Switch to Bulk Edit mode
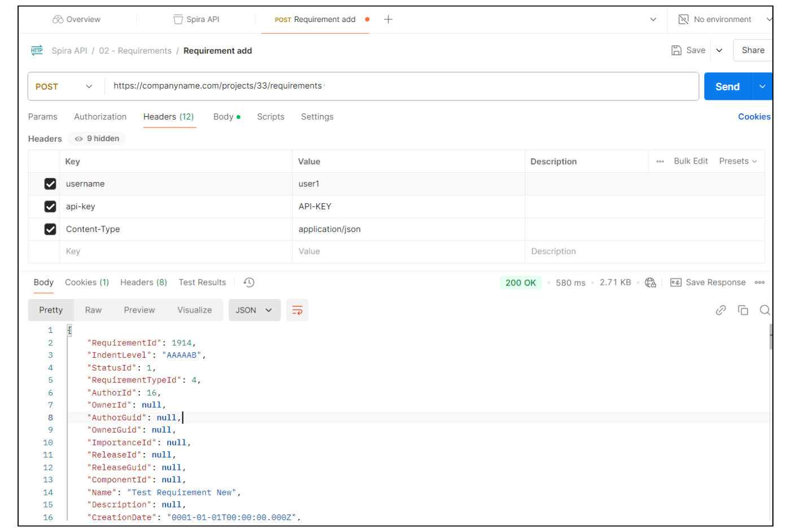Image resolution: width=791 pixels, height=532 pixels. (x=691, y=161)
